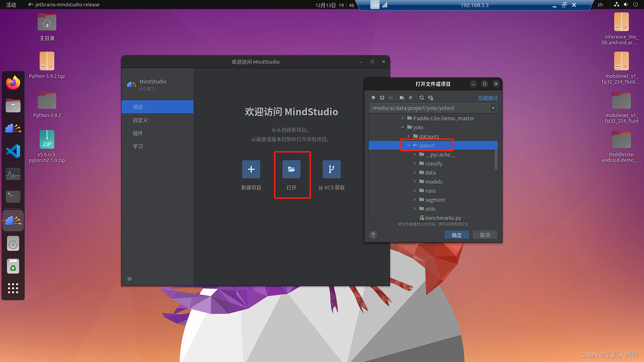This screenshot has width=644, height=362.
Task: Launch Firefox from the Ubuntu dock
Action: 13,82
